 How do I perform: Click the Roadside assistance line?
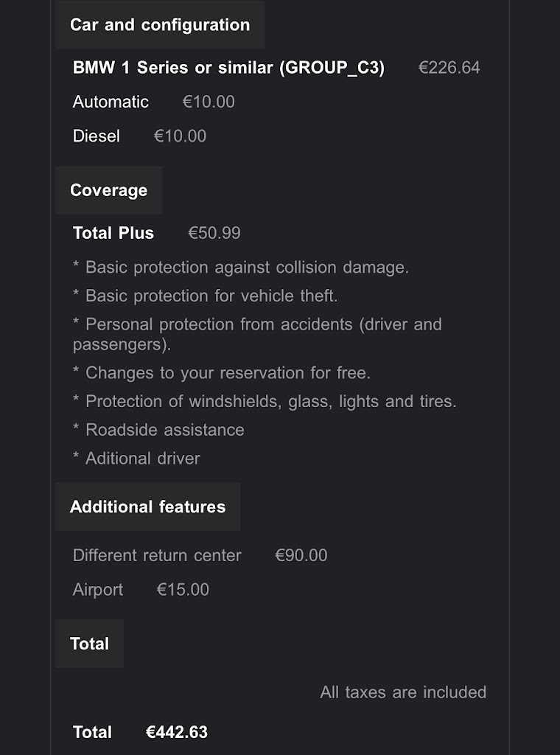click(x=158, y=430)
